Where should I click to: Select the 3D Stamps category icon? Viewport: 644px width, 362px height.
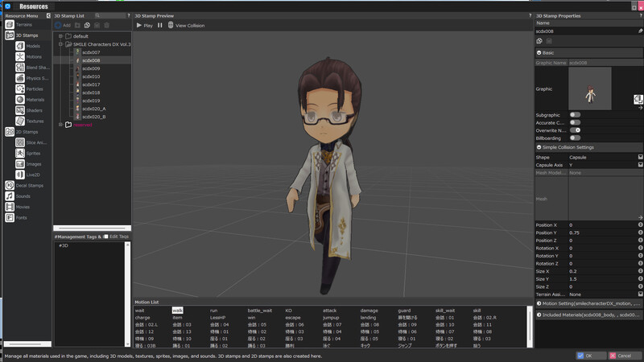click(10, 35)
